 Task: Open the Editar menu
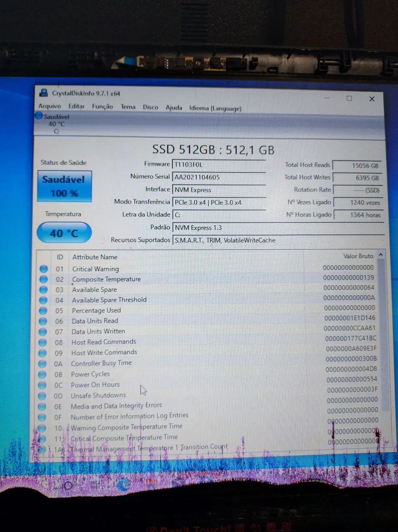click(76, 106)
